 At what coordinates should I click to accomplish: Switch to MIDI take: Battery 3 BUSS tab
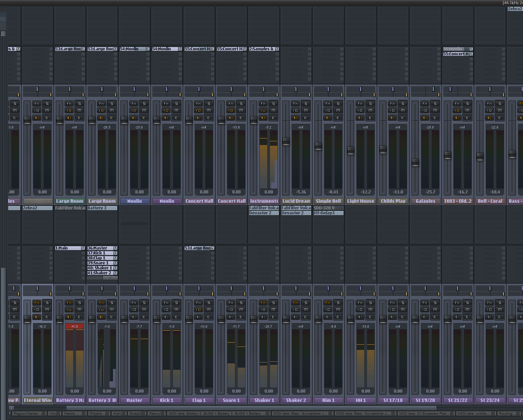point(219,413)
